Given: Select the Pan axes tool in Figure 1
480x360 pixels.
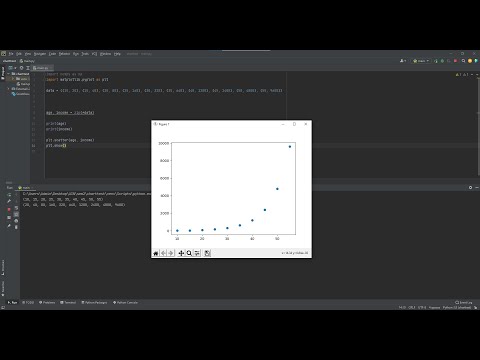Looking at the screenshot, I should pos(181,253).
